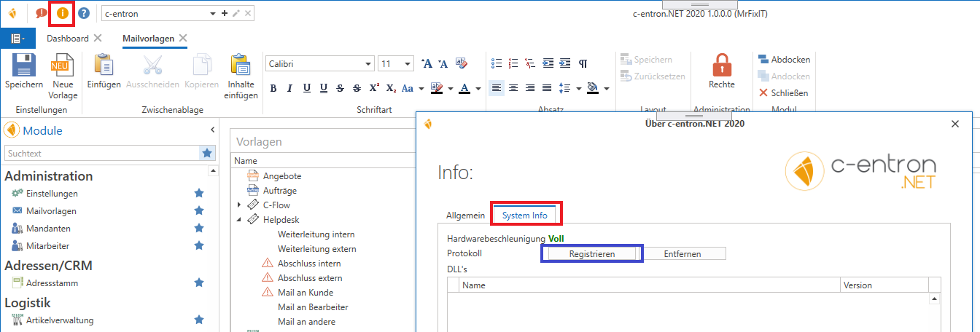This screenshot has width=980, height=332.
Task: Click the orange info icon in title bar
Action: [x=63, y=13]
